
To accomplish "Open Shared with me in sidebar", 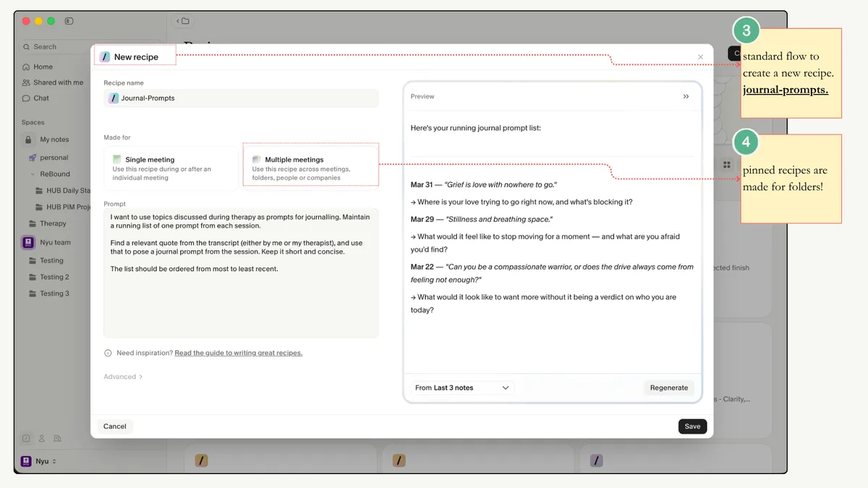I will 58,82.
